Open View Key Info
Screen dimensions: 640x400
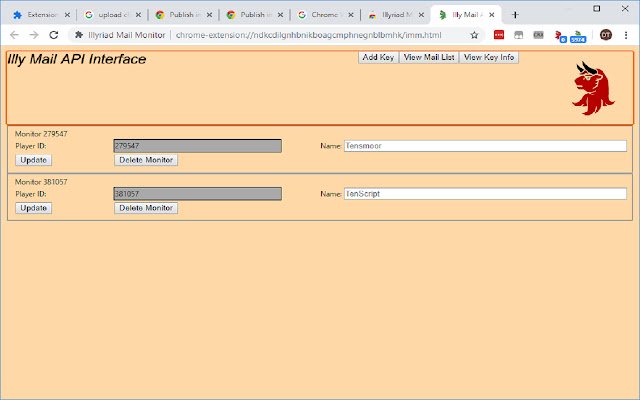click(489, 58)
